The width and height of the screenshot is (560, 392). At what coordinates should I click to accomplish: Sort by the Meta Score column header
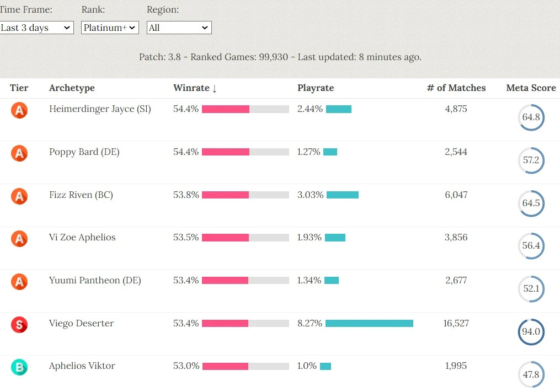tap(531, 88)
